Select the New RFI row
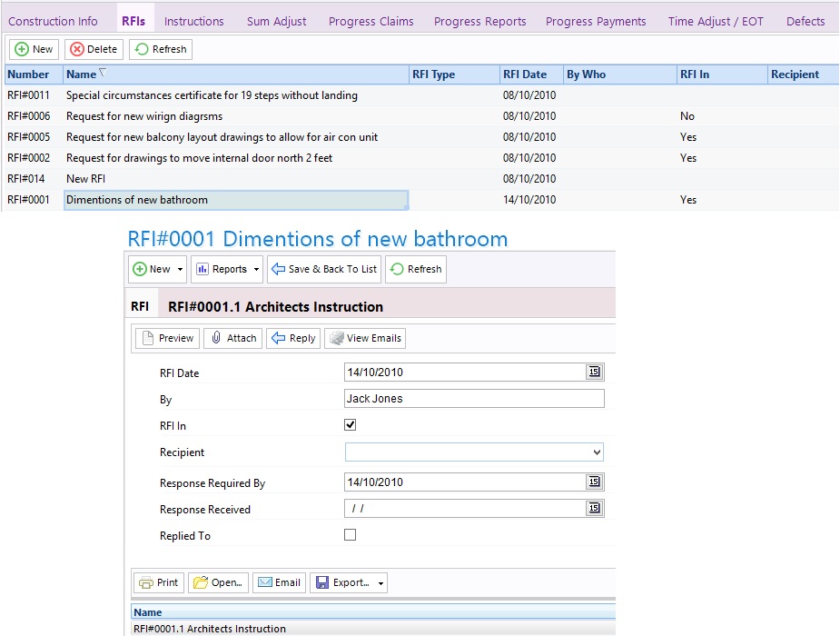The height and width of the screenshot is (636, 840). point(421,179)
